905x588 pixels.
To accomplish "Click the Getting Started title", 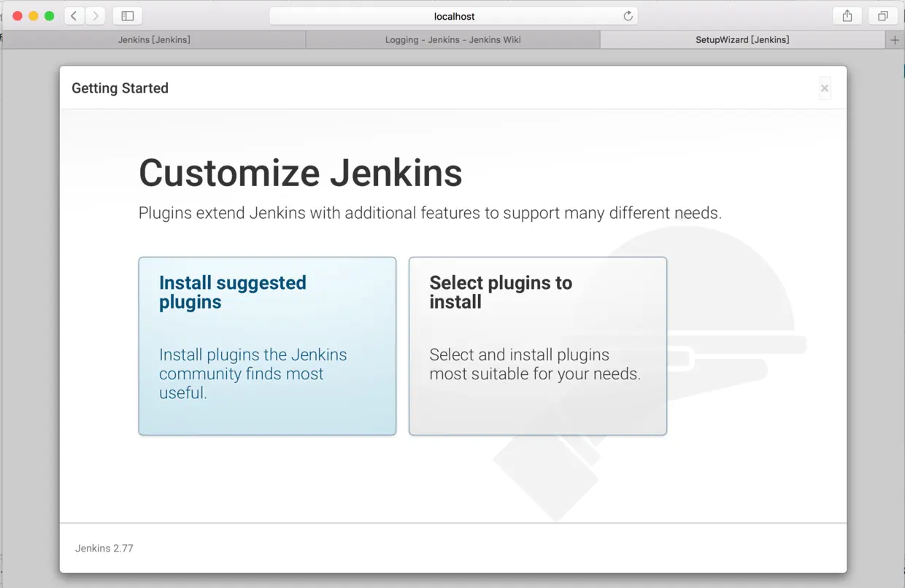I will click(x=120, y=88).
